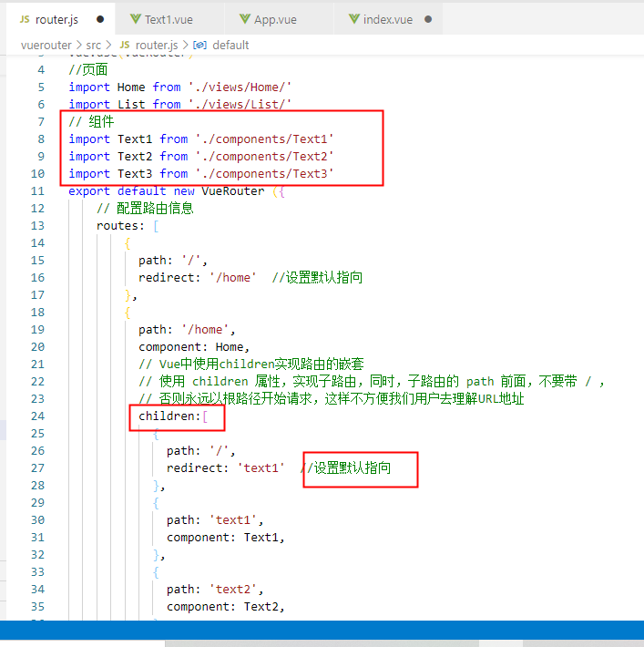Click line number 24 in gutter
Image resolution: width=644 pixels, height=647 pixels.
coord(37,416)
